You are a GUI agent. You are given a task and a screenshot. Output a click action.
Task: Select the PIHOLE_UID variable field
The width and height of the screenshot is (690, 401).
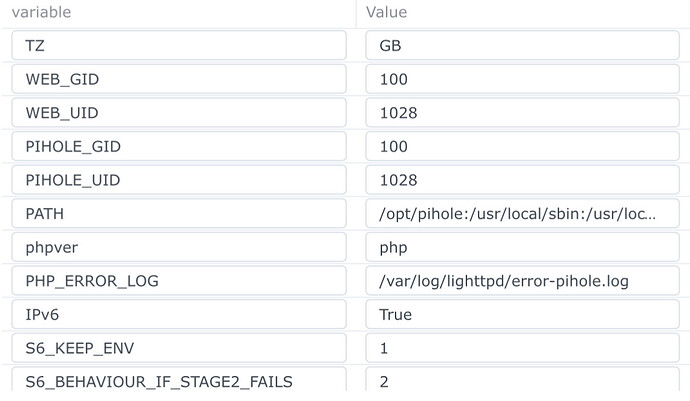coord(179,180)
